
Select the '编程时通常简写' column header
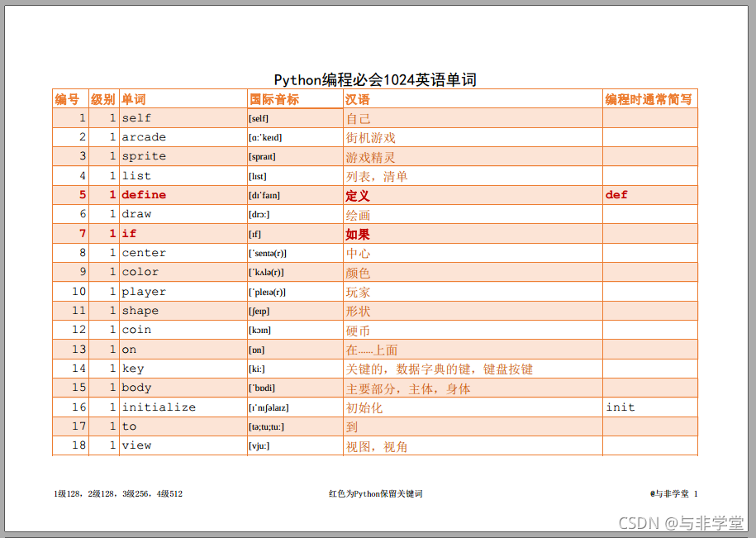click(649, 99)
